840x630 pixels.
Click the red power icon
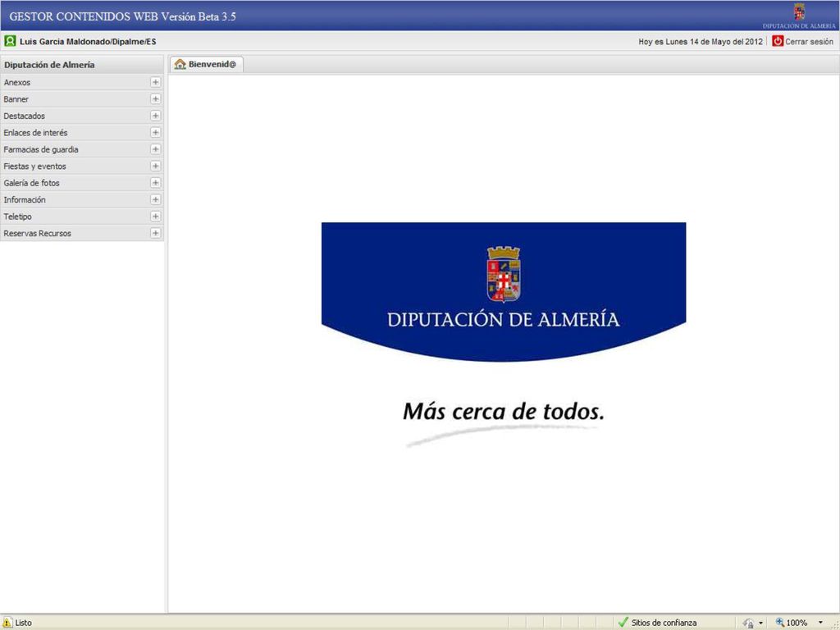(x=778, y=41)
